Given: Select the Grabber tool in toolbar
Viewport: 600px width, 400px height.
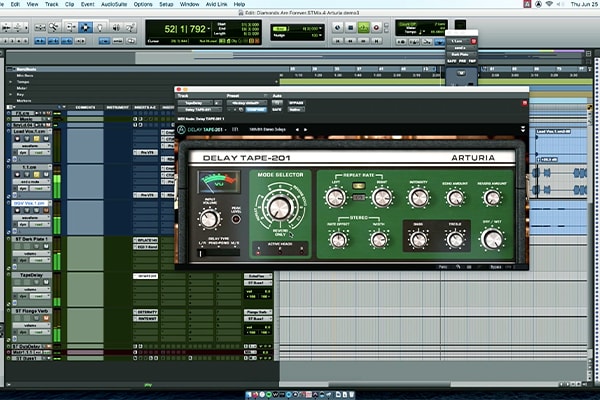Looking at the screenshot, I should pos(85,27).
